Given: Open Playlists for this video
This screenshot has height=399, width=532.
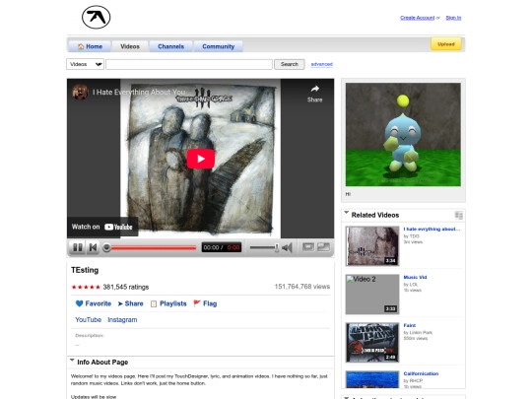Looking at the screenshot, I should point(168,303).
